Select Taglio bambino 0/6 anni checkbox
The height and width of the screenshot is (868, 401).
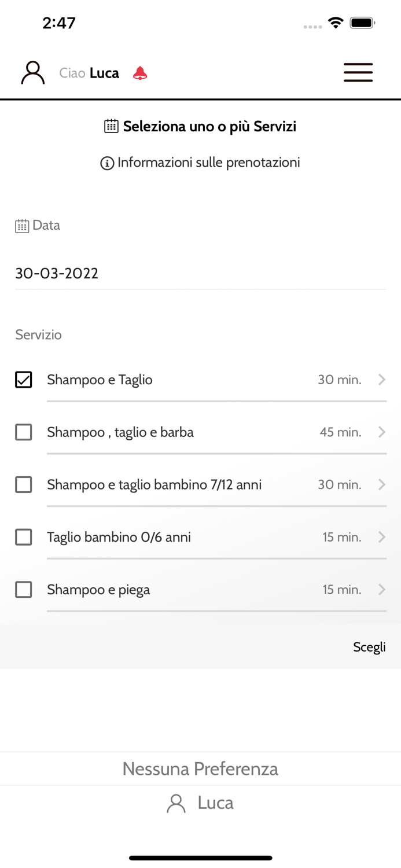click(24, 537)
